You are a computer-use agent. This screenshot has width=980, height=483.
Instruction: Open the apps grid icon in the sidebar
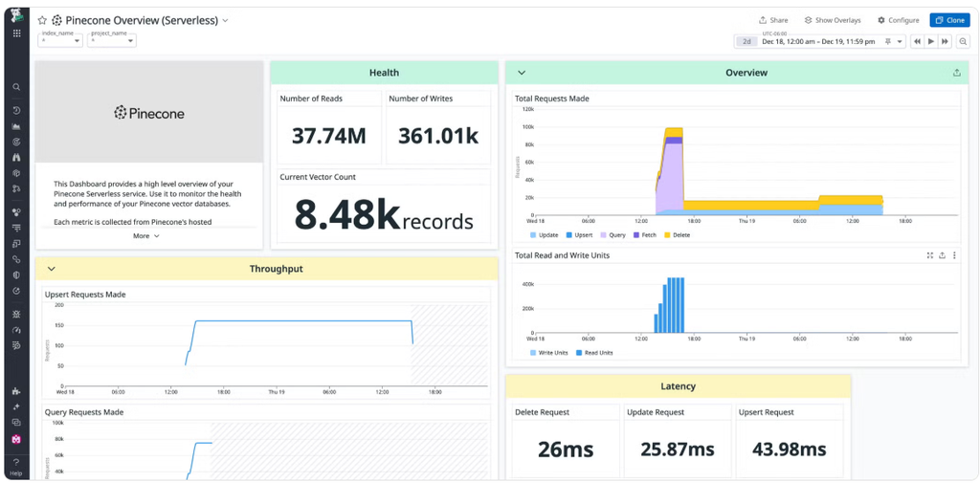point(17,33)
